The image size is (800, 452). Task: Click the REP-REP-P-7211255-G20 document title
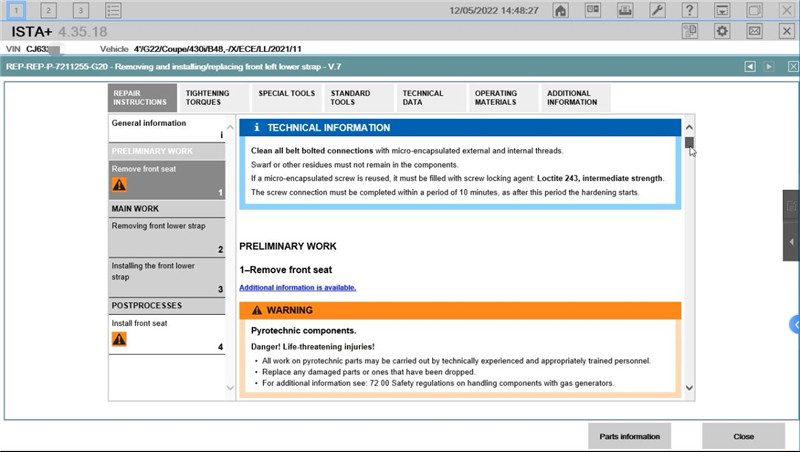click(x=173, y=67)
